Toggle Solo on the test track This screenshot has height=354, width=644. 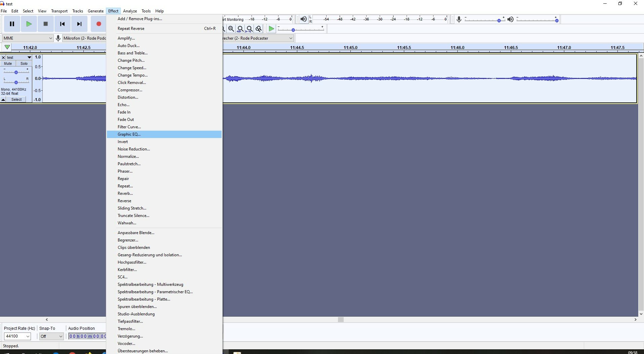(24, 63)
